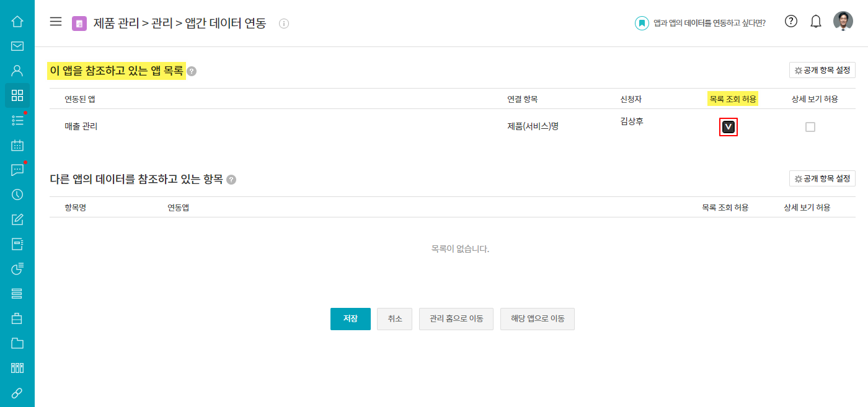The height and width of the screenshot is (407, 868).
Task: Click the 취소 button
Action: [394, 318]
